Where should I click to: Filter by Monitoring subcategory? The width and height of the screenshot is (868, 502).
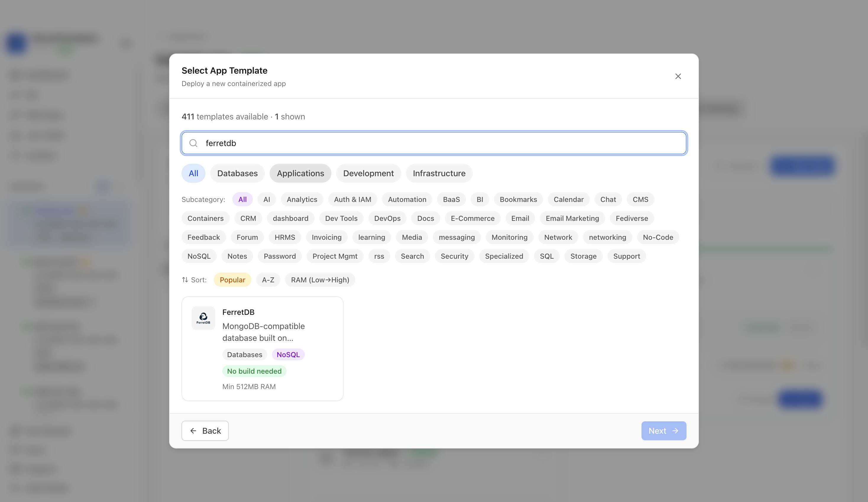coord(509,237)
